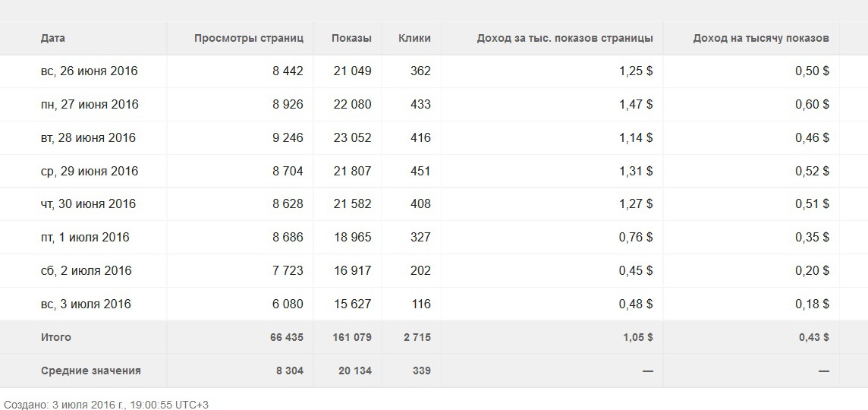Select the вс, 3 июля 2016 date

click(86, 304)
